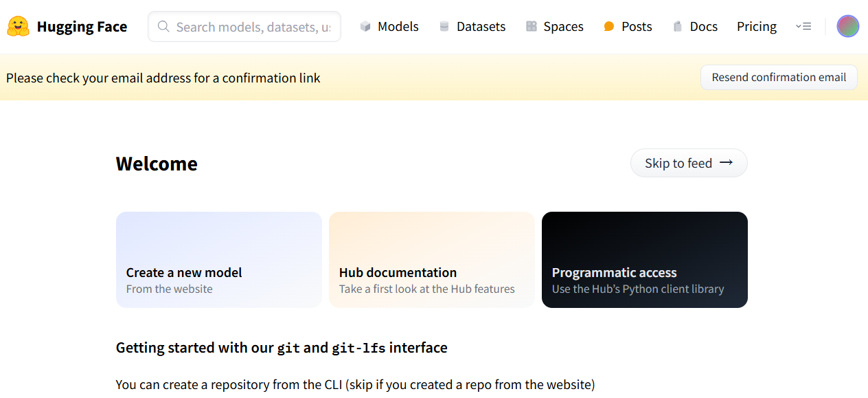The width and height of the screenshot is (868, 398).
Task: Open the user avatar menu
Action: click(x=848, y=26)
